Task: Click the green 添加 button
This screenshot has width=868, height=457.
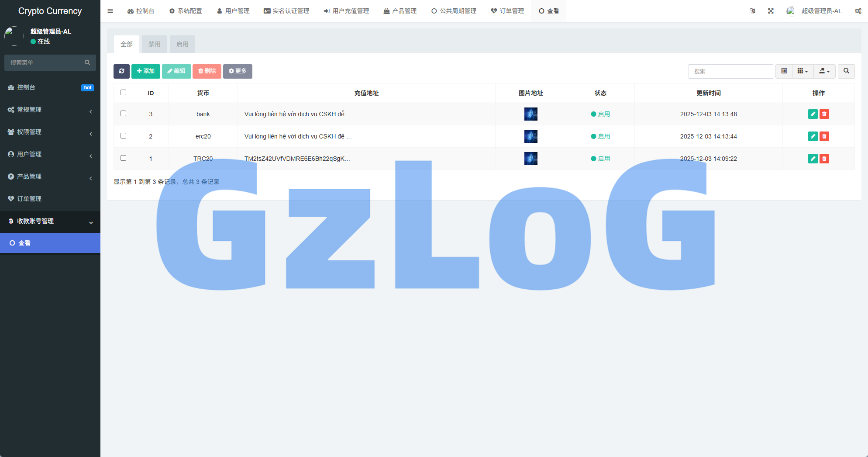Action: point(146,71)
